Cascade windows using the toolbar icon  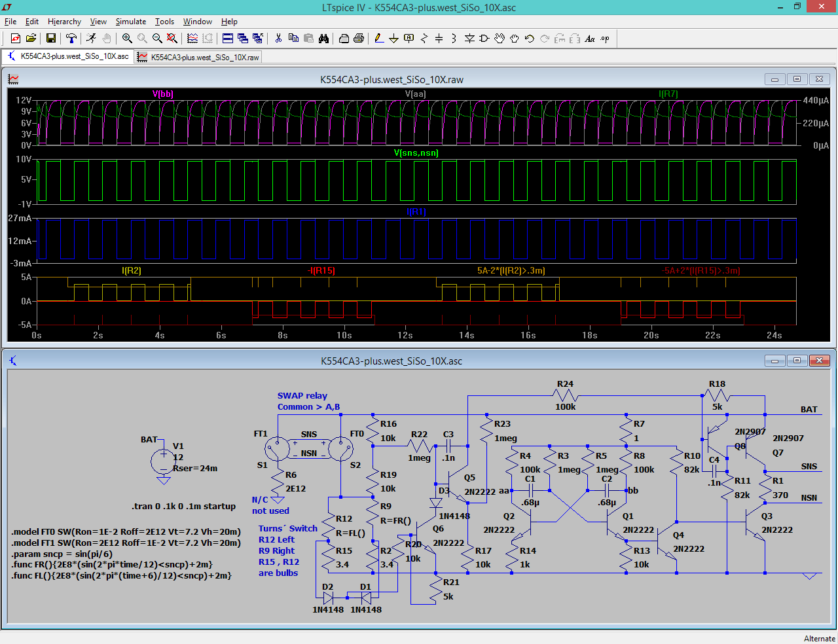click(x=243, y=39)
